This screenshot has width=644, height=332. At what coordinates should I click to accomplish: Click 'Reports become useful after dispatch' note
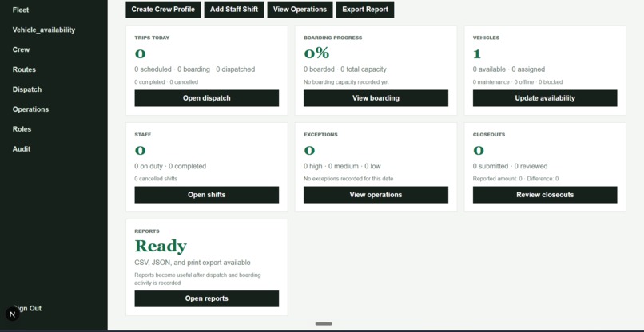[197, 279]
